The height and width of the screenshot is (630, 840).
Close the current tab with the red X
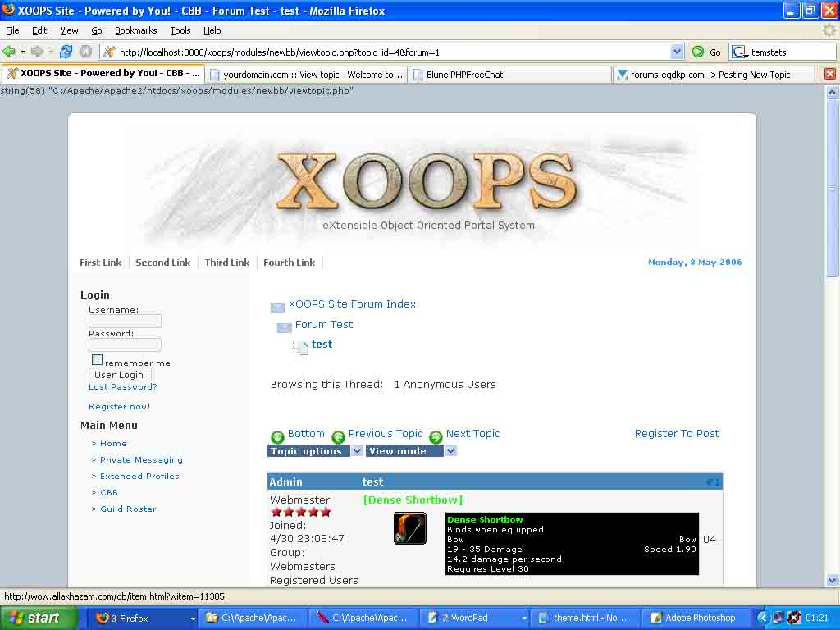[x=830, y=74]
